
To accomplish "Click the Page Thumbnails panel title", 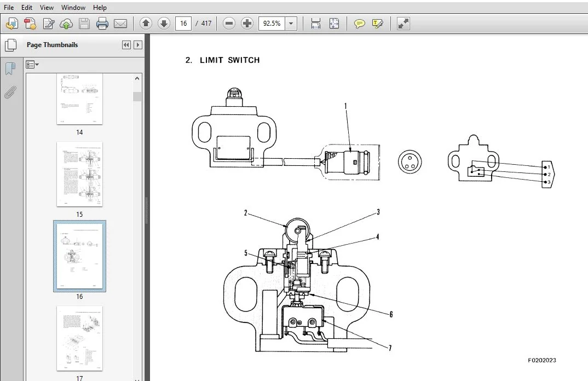I will coord(52,45).
